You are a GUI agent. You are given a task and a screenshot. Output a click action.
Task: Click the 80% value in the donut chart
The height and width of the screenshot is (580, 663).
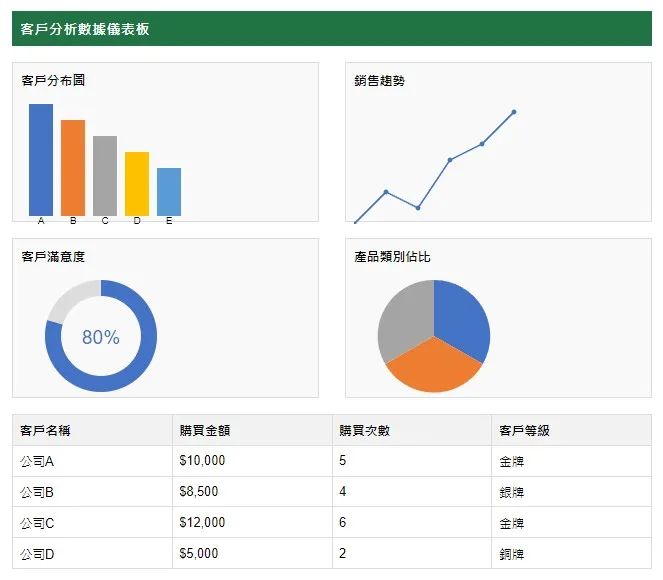[101, 337]
